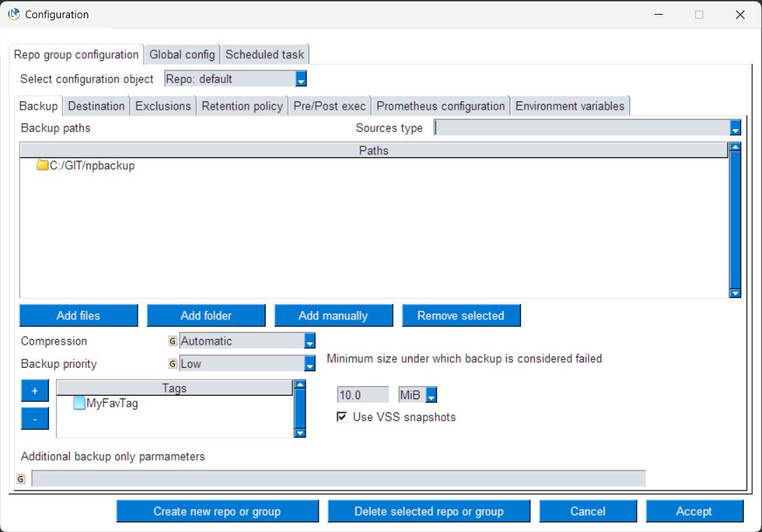Click the G icon beside Backup priority
Image resolution: width=762 pixels, height=532 pixels.
point(173,364)
